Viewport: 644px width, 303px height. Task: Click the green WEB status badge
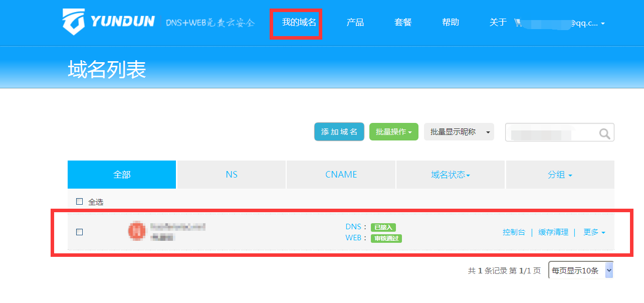[386, 238]
